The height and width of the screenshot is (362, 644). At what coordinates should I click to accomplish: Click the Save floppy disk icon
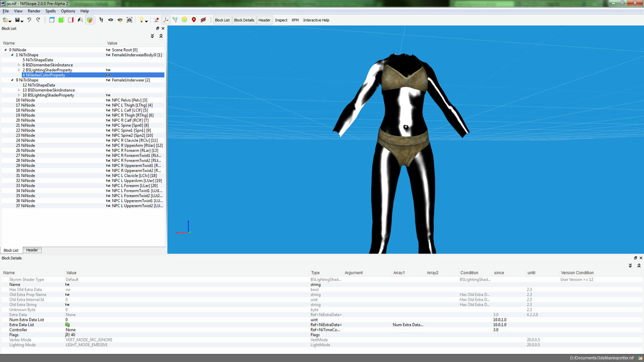[17, 20]
